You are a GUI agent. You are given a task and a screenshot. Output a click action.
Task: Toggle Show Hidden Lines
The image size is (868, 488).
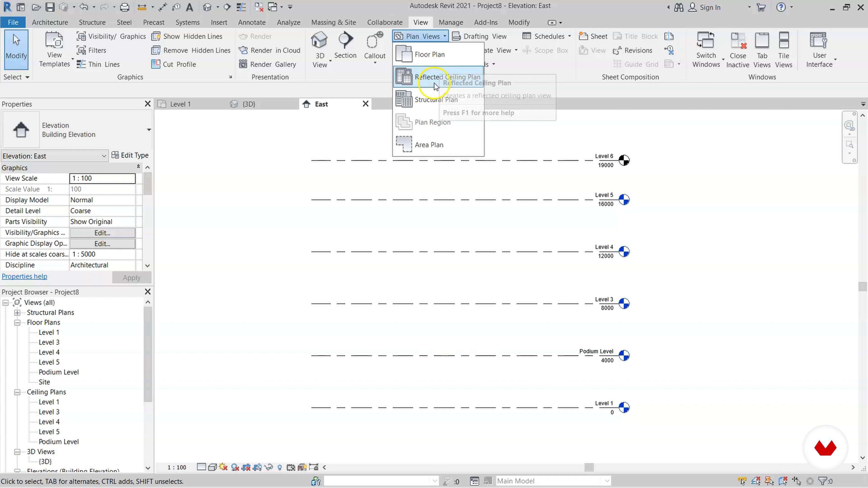187,36
